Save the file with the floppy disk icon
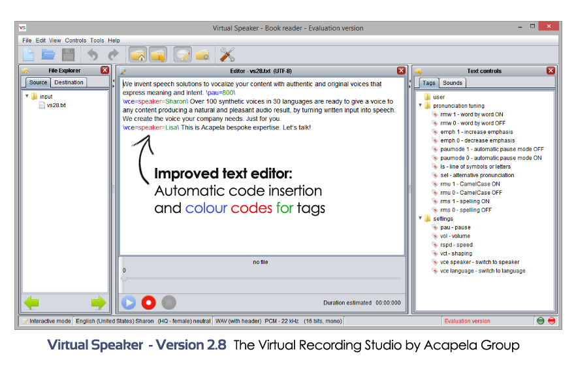Screen dimensions: 576x392 point(69,55)
